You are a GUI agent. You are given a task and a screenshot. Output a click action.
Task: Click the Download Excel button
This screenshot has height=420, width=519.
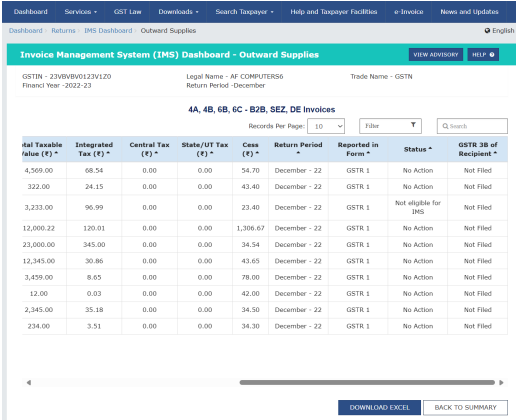pos(379,407)
